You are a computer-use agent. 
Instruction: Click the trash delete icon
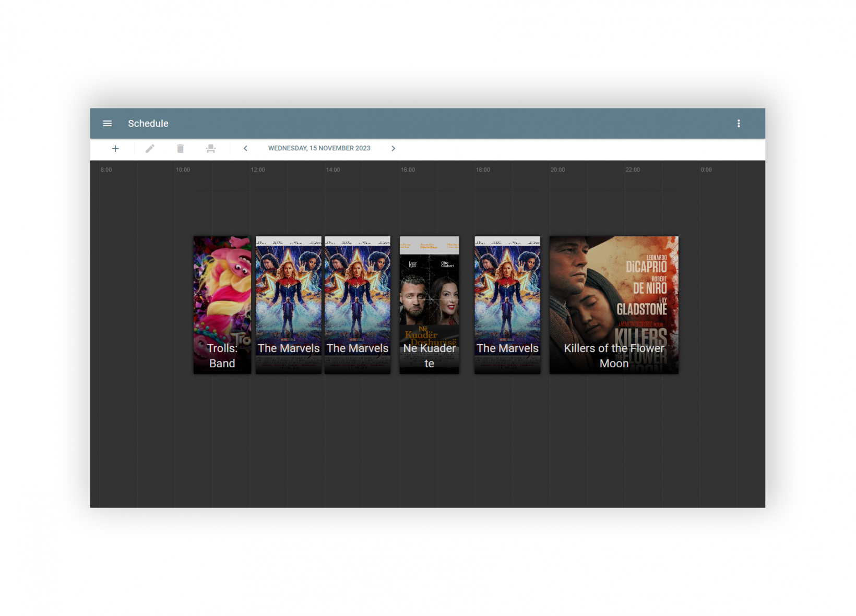(180, 149)
